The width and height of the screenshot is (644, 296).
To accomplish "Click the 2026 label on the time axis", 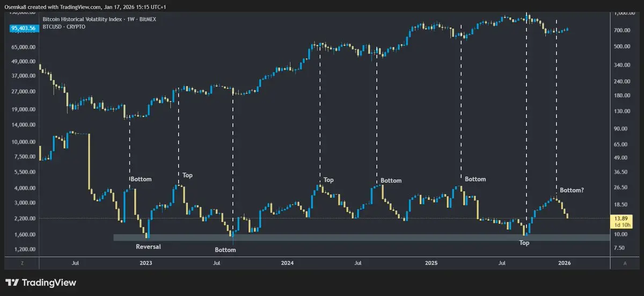I will click(x=564, y=263).
